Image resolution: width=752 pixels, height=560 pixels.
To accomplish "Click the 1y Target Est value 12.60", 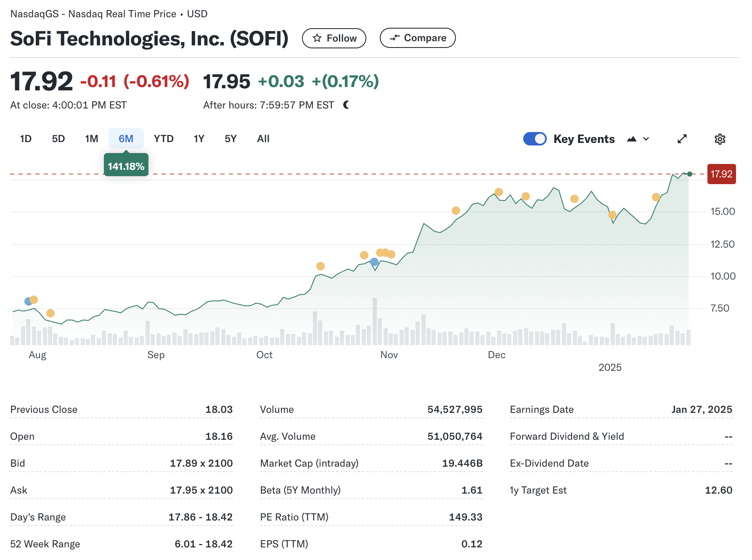I will pyautogui.click(x=718, y=490).
